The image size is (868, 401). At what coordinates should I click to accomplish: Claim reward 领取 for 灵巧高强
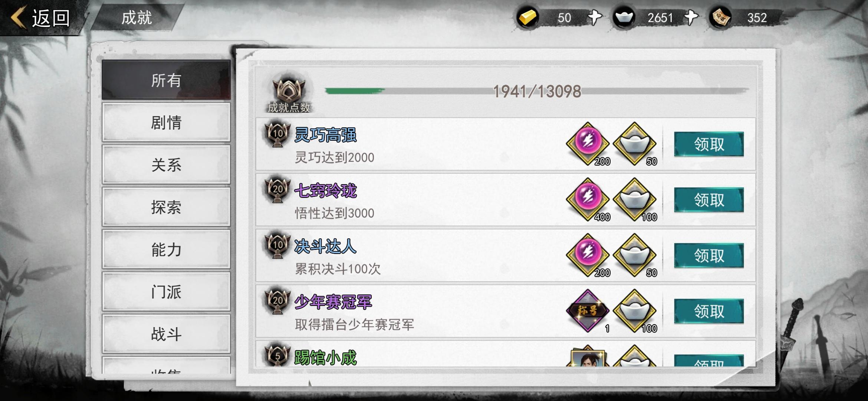[x=709, y=144]
